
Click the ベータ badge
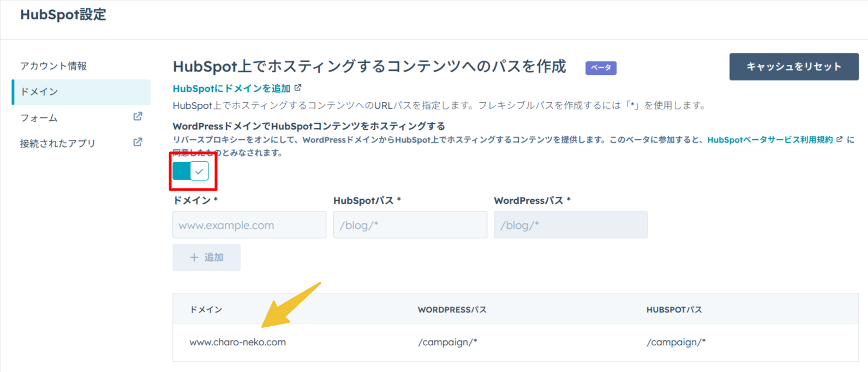(601, 68)
